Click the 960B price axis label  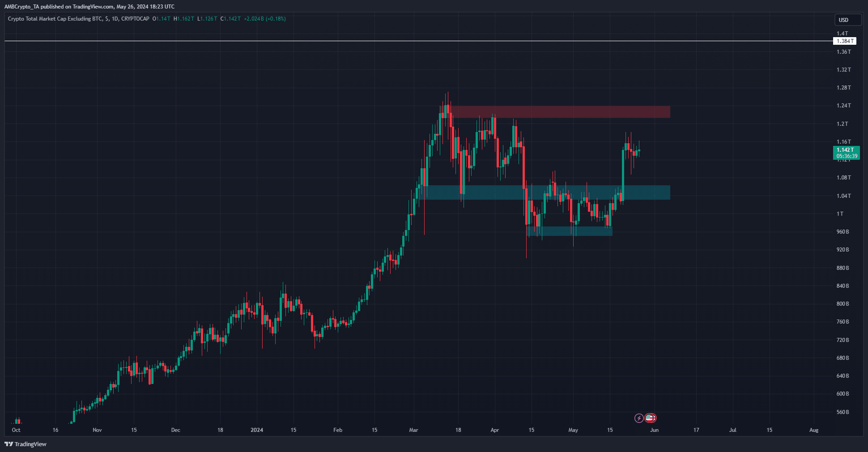tap(843, 232)
